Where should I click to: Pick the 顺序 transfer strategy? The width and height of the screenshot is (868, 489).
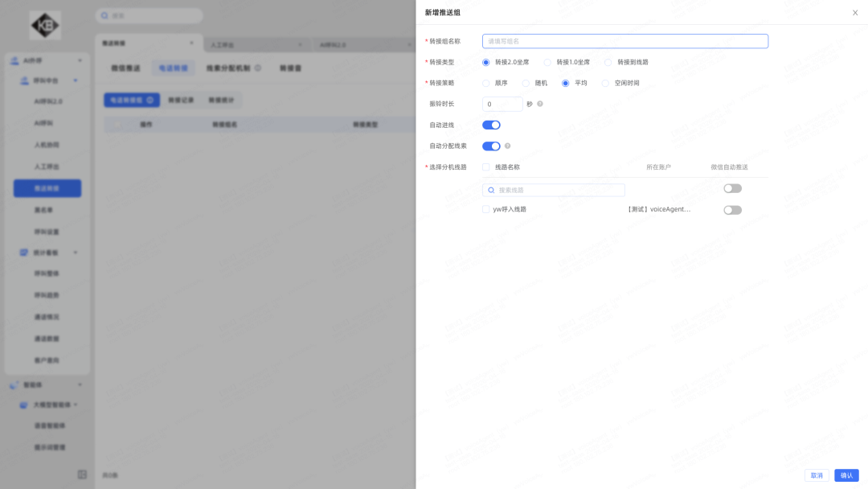tap(486, 83)
